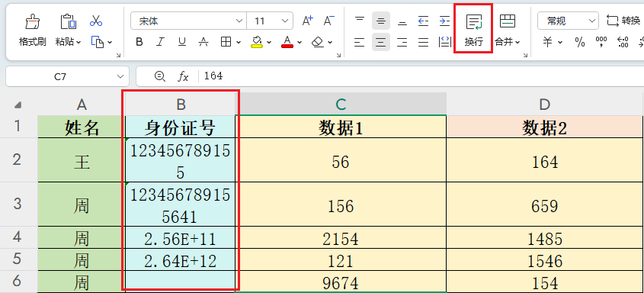The height and width of the screenshot is (293, 644).
Task: Align text to the right
Action: coord(402,41)
